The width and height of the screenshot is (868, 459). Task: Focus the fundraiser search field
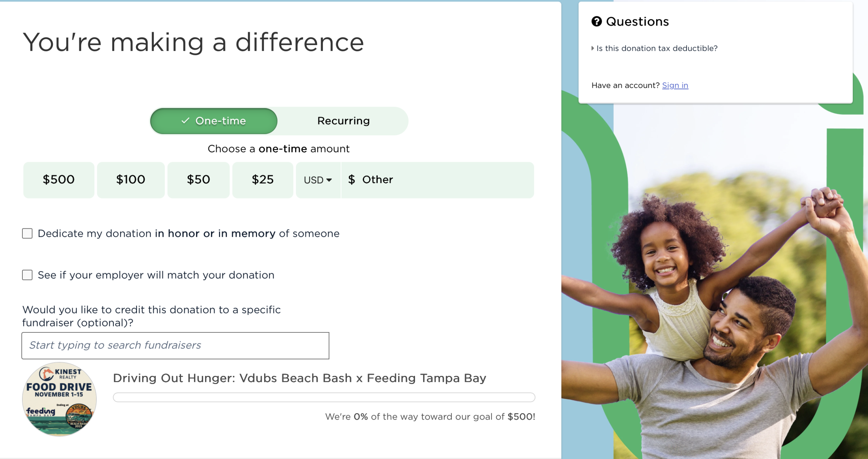click(x=175, y=345)
